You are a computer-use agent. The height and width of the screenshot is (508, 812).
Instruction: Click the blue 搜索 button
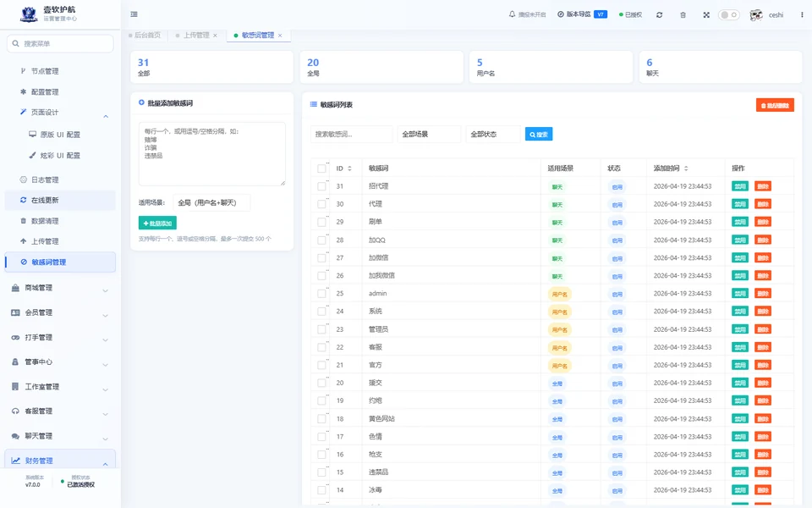click(539, 135)
